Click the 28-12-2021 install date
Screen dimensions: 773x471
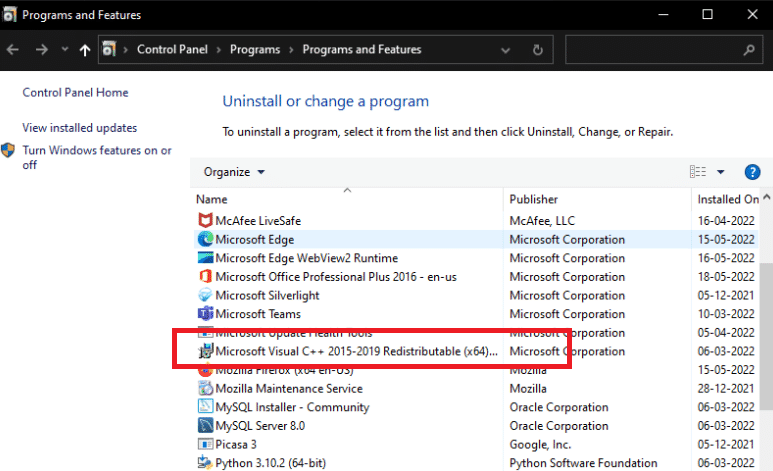coord(726,389)
